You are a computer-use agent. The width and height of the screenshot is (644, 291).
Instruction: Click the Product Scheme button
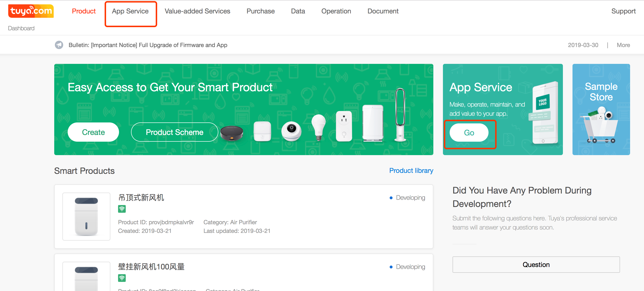(174, 132)
